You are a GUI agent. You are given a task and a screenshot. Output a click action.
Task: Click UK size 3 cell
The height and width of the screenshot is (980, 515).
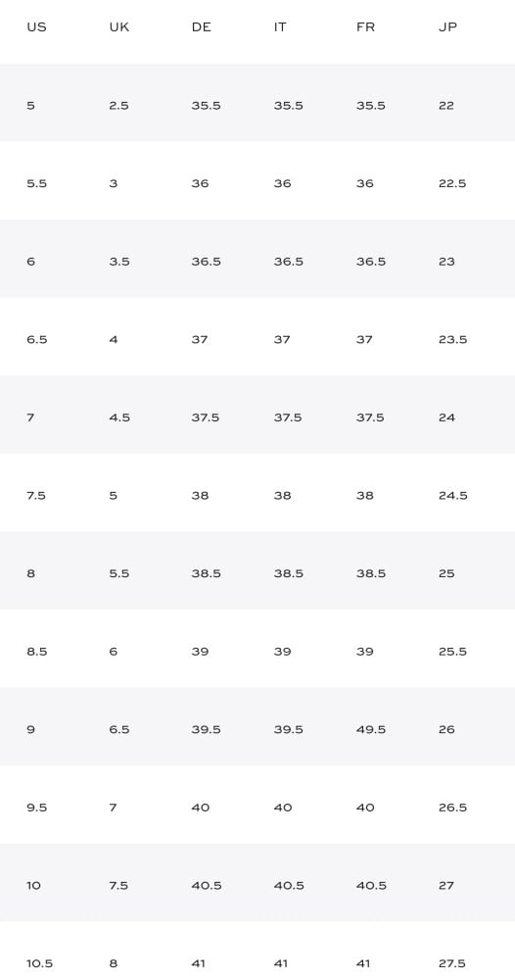click(113, 184)
